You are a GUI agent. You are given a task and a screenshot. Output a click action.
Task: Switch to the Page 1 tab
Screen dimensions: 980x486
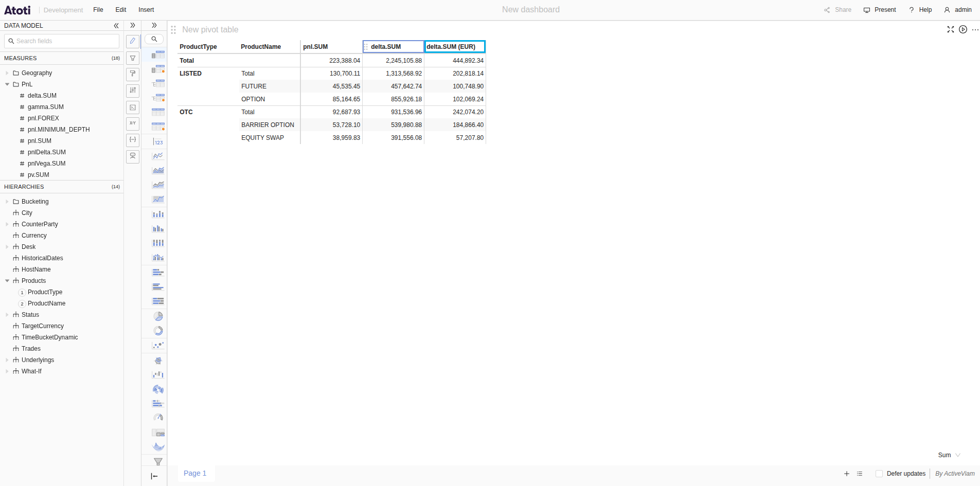tap(195, 473)
